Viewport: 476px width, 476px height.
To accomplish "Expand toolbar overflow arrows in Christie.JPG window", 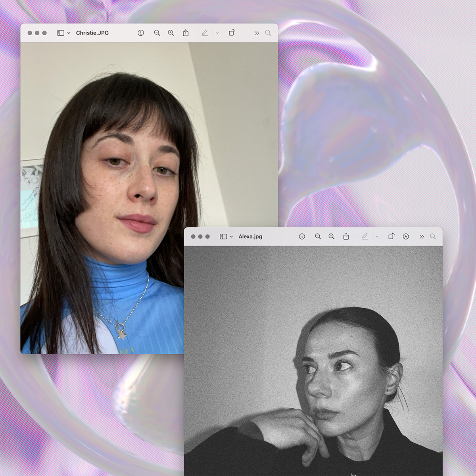I will (257, 33).
